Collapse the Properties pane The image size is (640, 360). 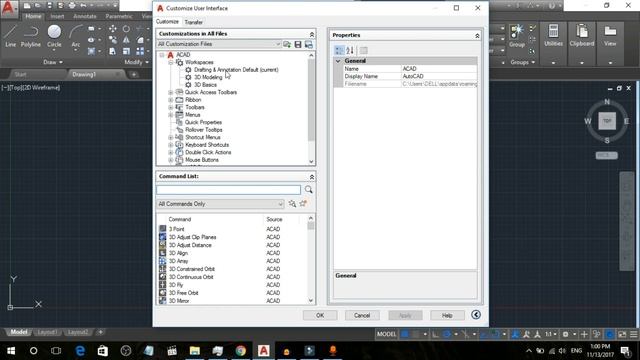pyautogui.click(x=477, y=36)
